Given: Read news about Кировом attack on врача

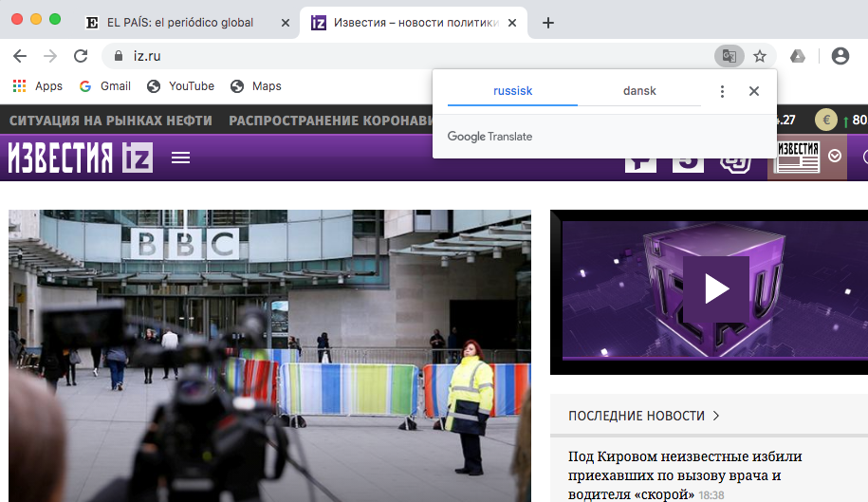Looking at the screenshot, I should [x=684, y=474].
